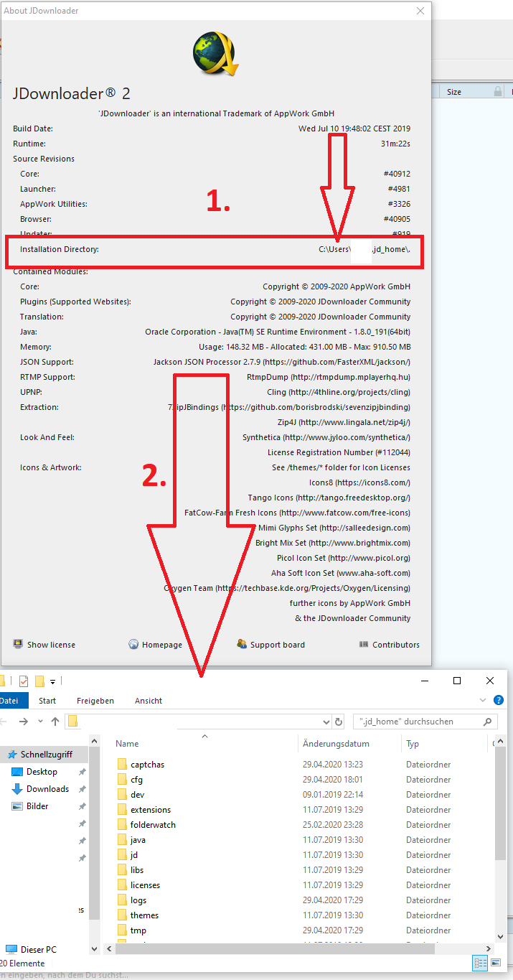Select Bilder in navigation pane
Screen dimensions: 513x980
click(37, 806)
